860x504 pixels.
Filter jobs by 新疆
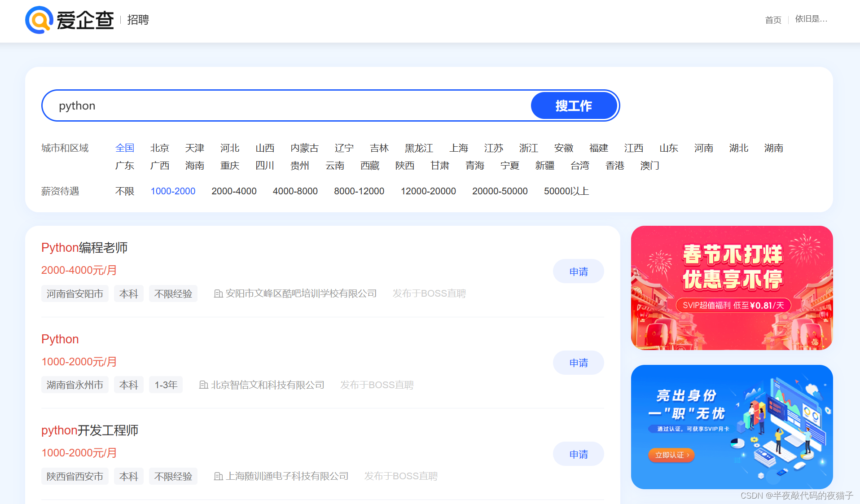(x=545, y=166)
